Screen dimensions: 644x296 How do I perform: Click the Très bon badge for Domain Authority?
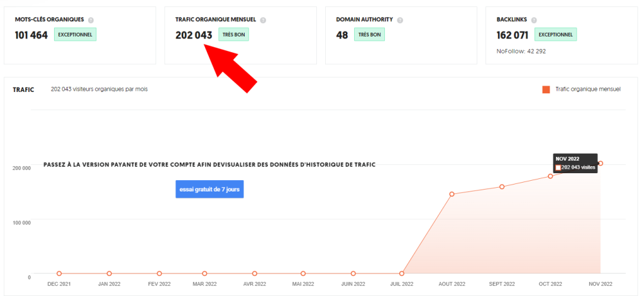click(x=370, y=35)
